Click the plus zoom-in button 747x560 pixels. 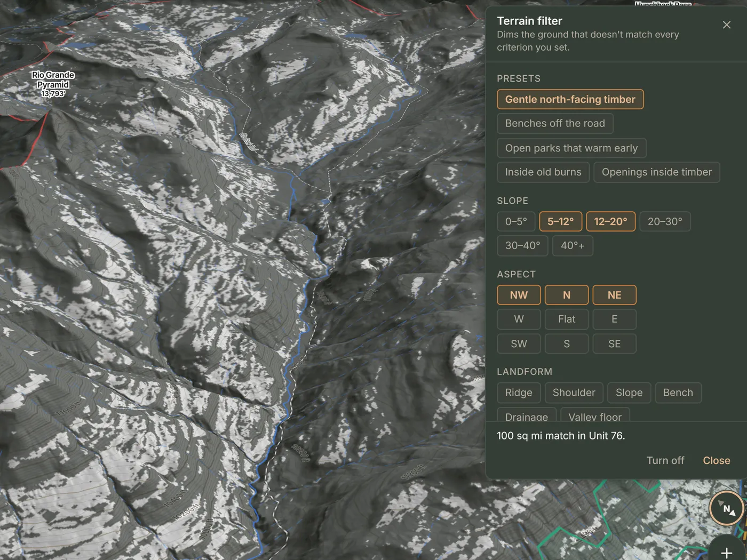pos(727,552)
